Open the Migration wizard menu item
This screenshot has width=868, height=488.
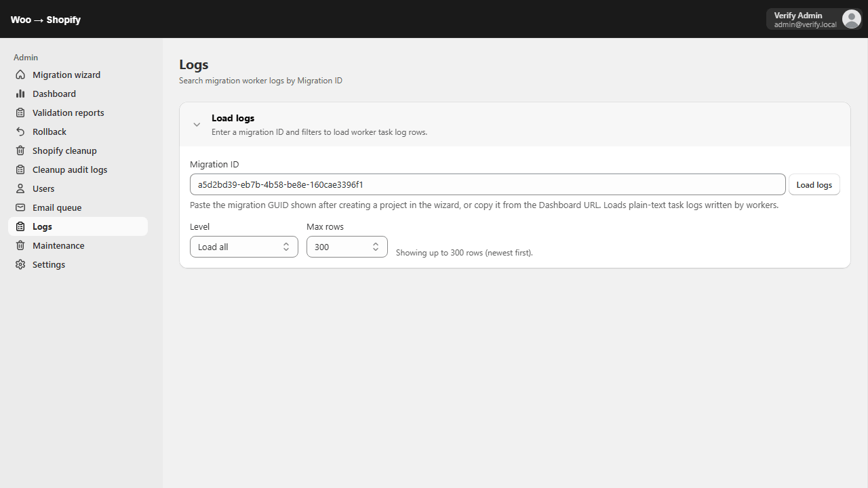coord(78,75)
